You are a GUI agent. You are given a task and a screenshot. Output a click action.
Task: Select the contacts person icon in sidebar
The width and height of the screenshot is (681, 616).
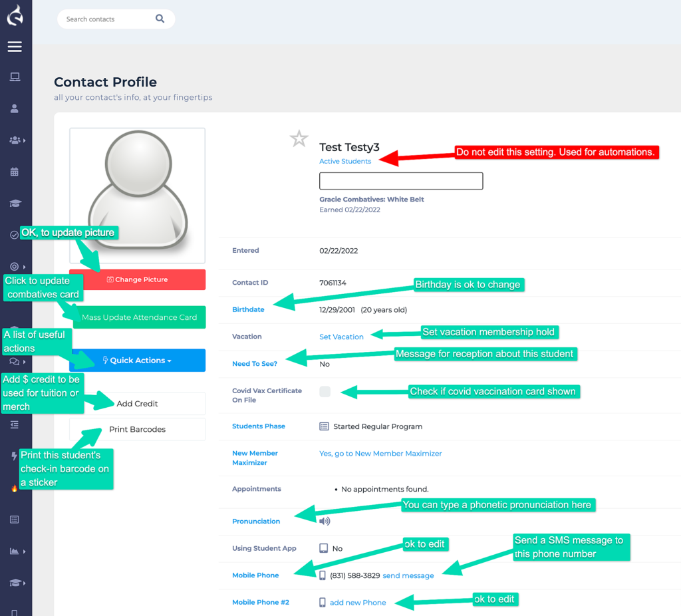(15, 108)
